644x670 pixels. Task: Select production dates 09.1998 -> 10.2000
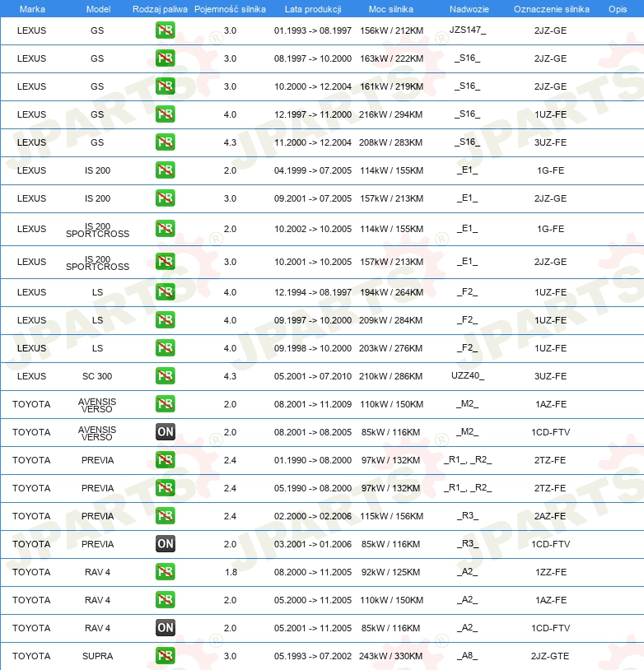pyautogui.click(x=313, y=348)
